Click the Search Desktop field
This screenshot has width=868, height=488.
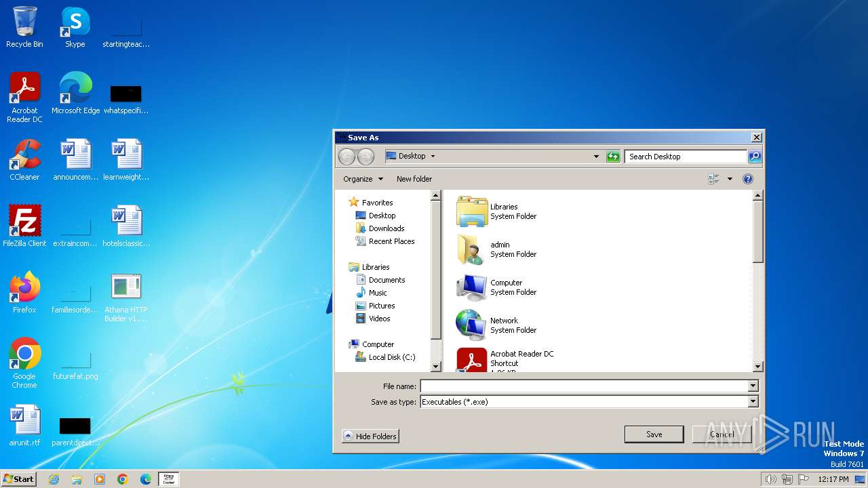click(686, 157)
